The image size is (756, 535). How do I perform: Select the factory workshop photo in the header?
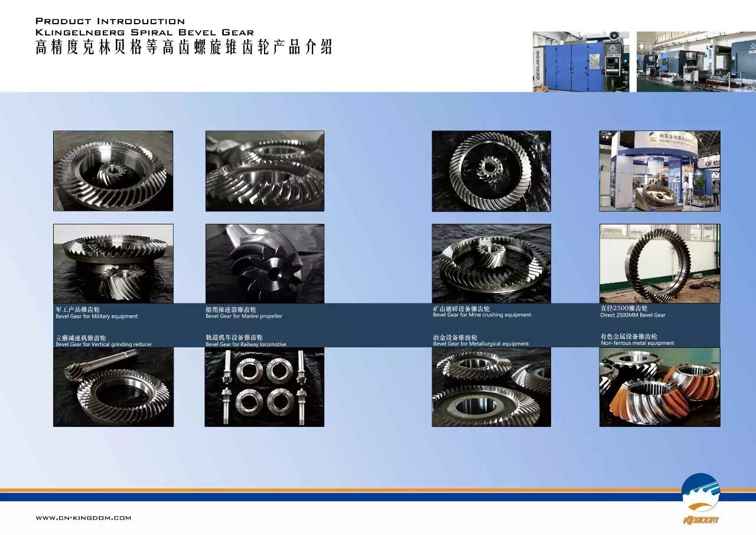coord(696,61)
